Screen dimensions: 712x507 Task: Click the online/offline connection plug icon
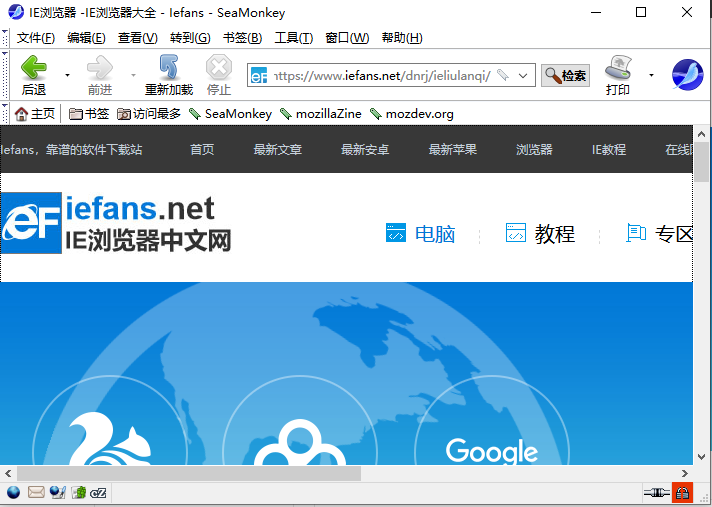(657, 492)
